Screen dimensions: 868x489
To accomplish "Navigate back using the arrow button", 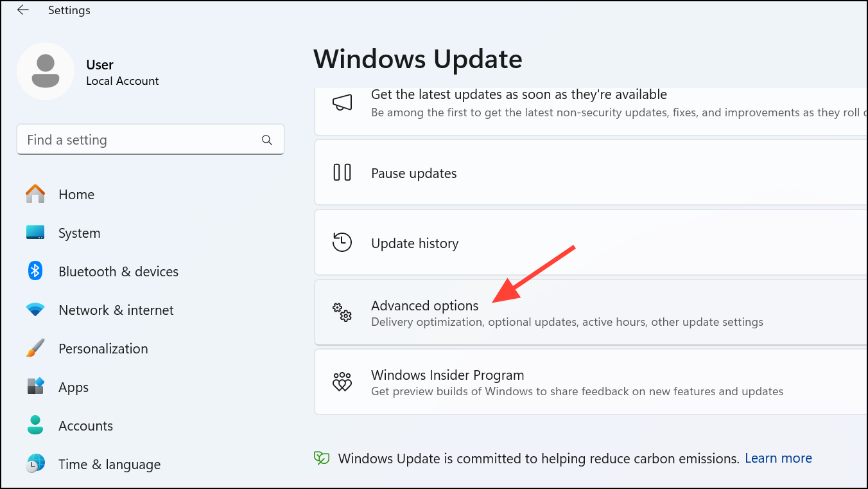I will click(23, 10).
